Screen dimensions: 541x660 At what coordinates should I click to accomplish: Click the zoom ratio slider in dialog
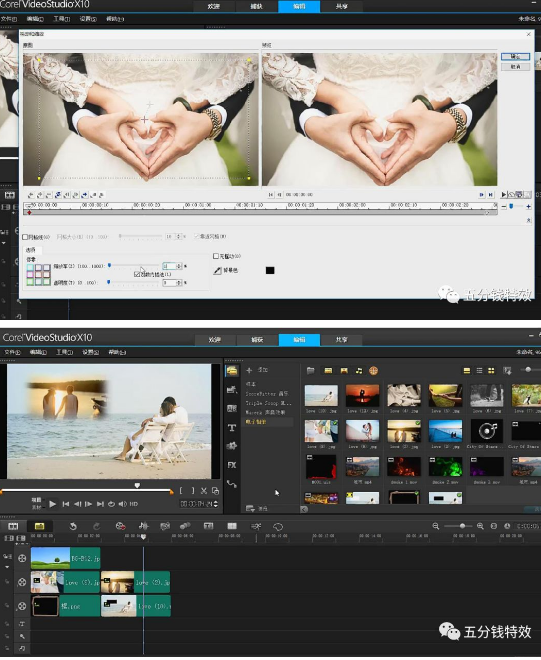pyautogui.click(x=135, y=266)
